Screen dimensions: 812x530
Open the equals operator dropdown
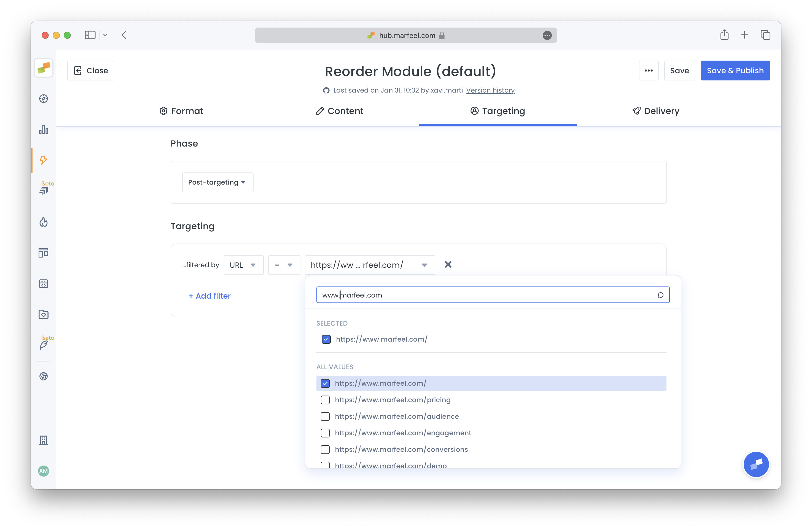click(x=284, y=265)
